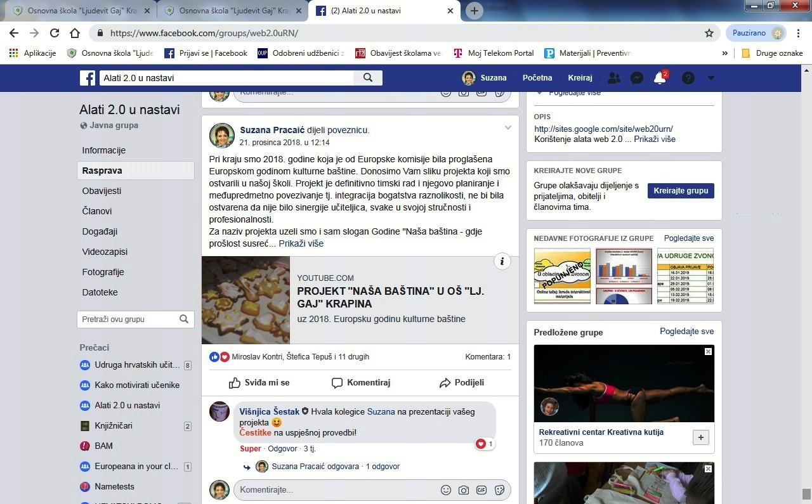Open Udruga hrvatskih učit... shortcut
Screen dimensions: 812x504
(136, 365)
